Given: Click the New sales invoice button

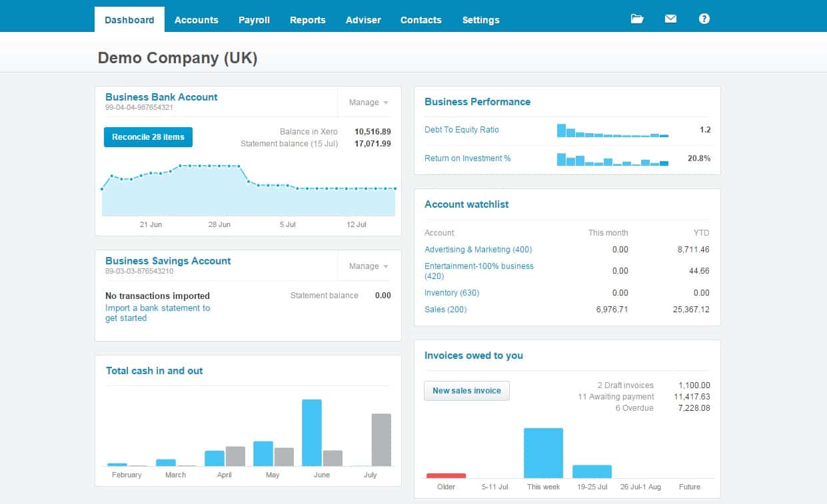Looking at the screenshot, I should coord(466,391).
